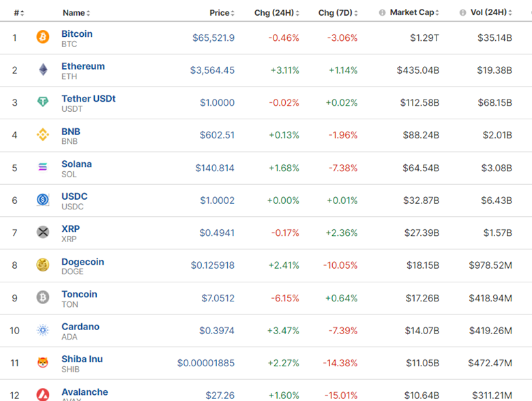Click the BNB logo icon
This screenshot has height=401, width=532.
click(x=43, y=134)
